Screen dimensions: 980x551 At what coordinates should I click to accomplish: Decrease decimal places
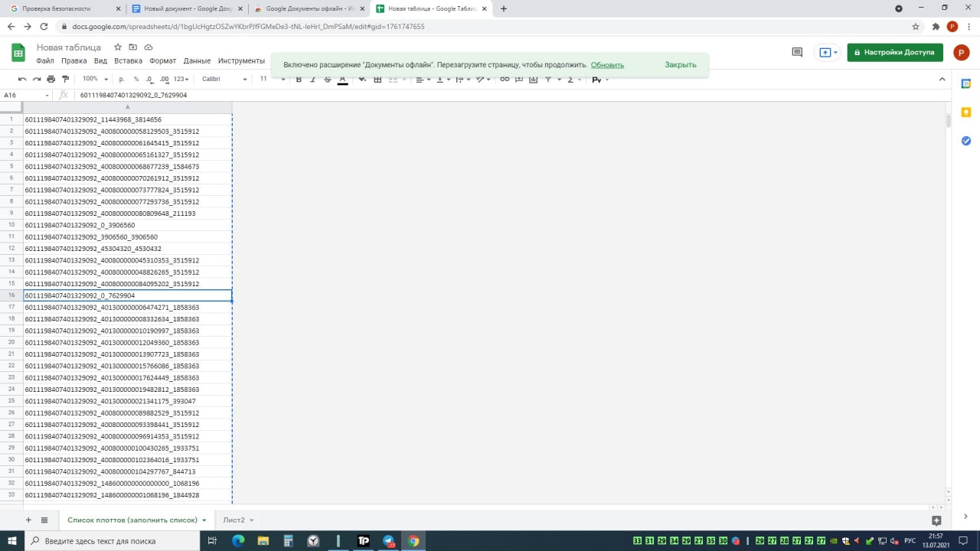149,79
